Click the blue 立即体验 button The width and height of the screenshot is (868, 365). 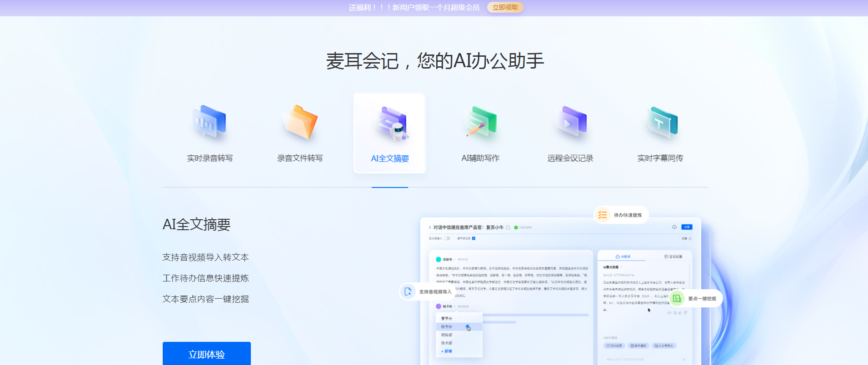pos(207,354)
